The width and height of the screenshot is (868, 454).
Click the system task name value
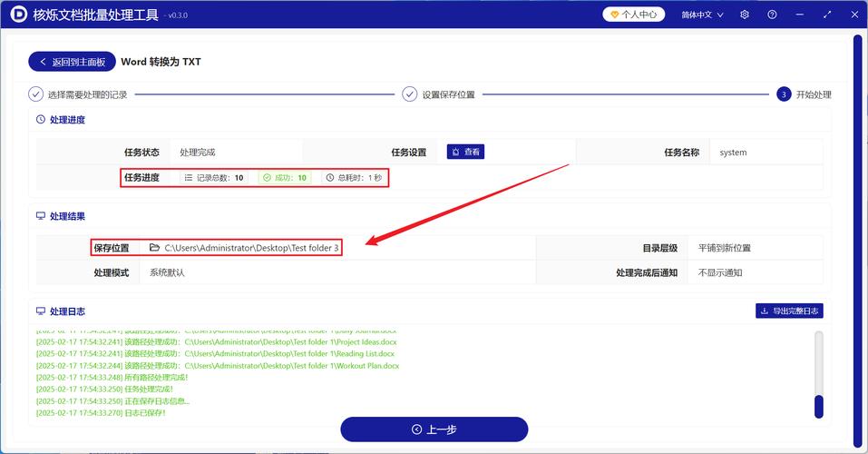pyautogui.click(x=733, y=153)
